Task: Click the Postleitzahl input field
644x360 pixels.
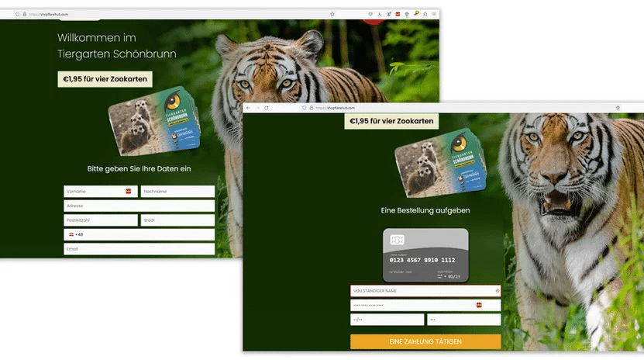Action: [x=101, y=220]
